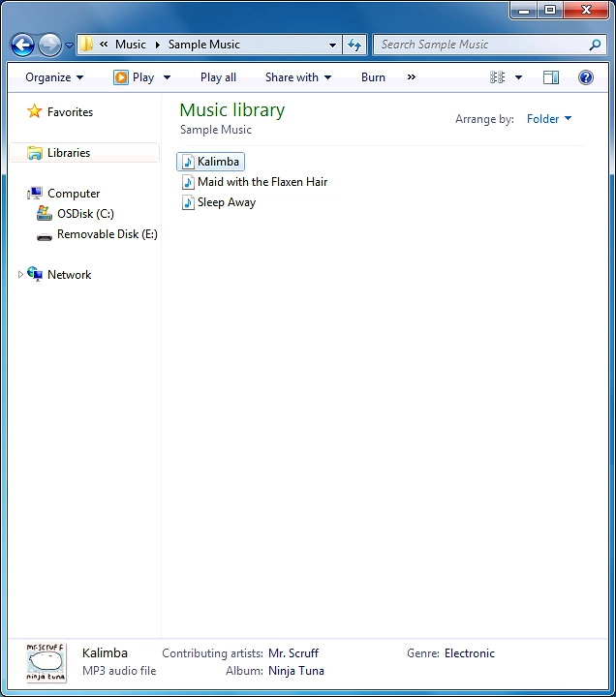The width and height of the screenshot is (616, 697).
Task: Select Network in navigation pane
Action: click(69, 275)
